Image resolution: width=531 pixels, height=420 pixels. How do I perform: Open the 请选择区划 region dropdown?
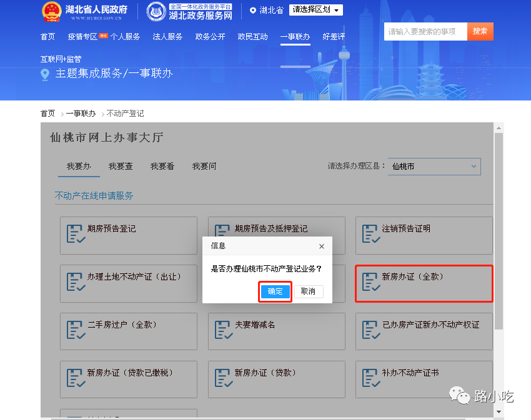316,10
